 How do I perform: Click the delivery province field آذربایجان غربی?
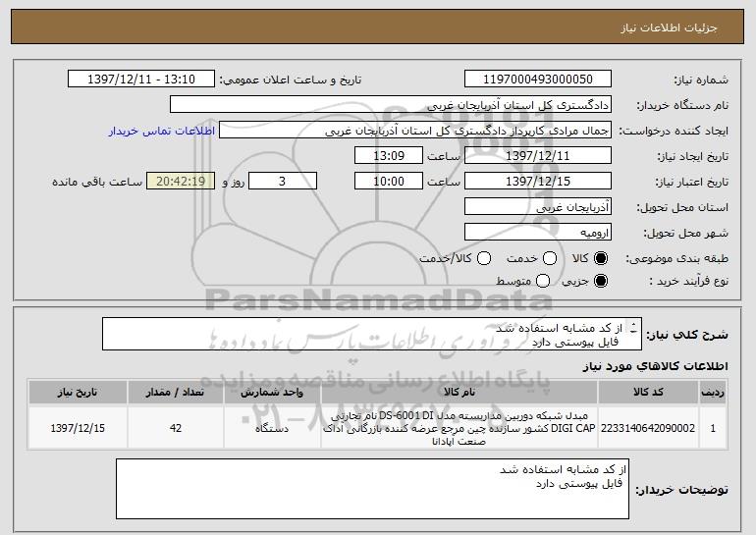tap(538, 207)
